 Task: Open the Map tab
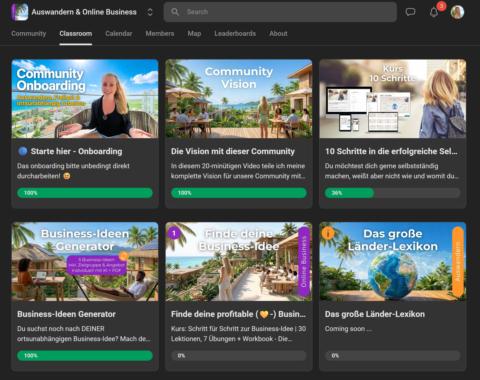click(194, 33)
